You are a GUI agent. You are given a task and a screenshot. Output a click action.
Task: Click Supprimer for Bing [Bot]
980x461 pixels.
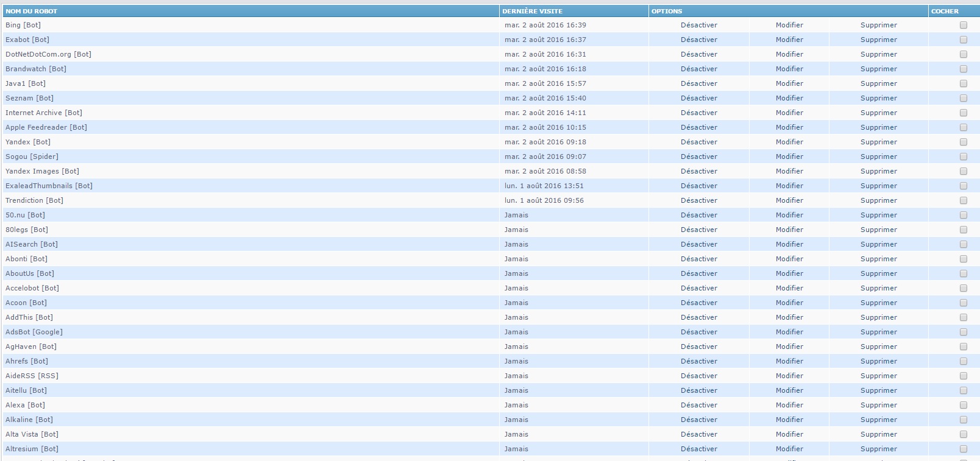pyautogui.click(x=879, y=25)
